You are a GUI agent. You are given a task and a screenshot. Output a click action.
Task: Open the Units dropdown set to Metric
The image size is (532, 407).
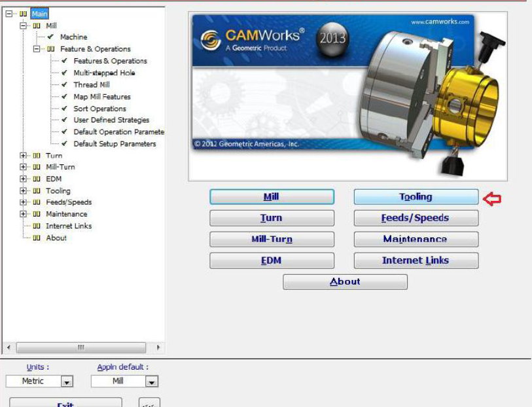pyautogui.click(x=66, y=381)
